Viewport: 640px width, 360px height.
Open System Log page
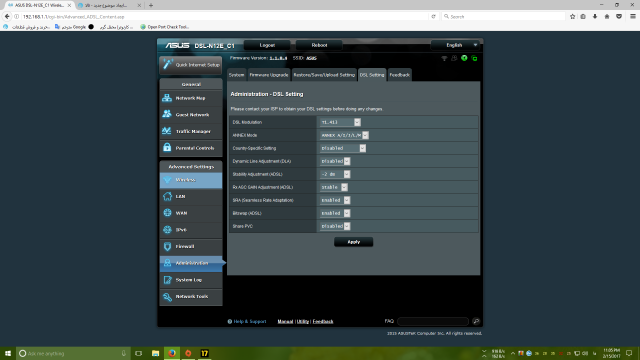[191, 280]
